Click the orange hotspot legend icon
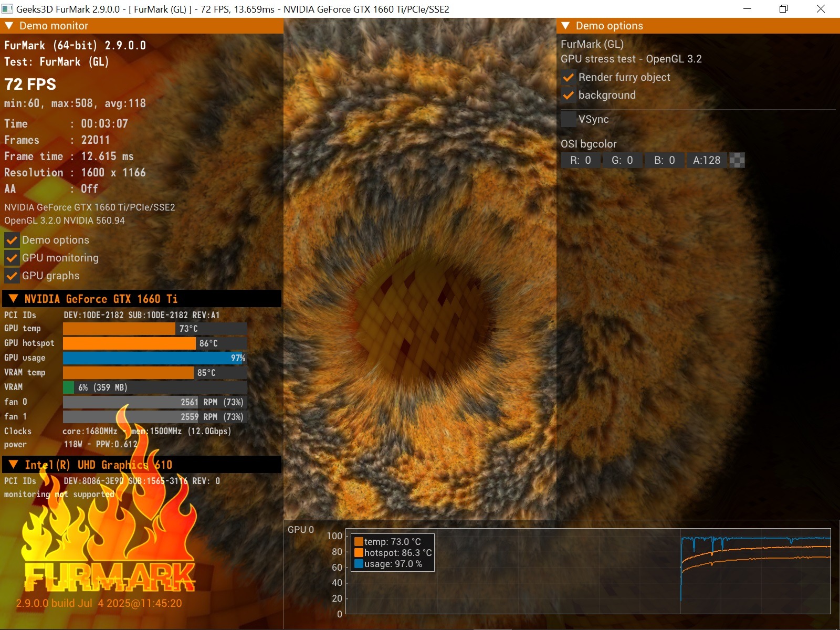The width and height of the screenshot is (840, 630). point(359,553)
